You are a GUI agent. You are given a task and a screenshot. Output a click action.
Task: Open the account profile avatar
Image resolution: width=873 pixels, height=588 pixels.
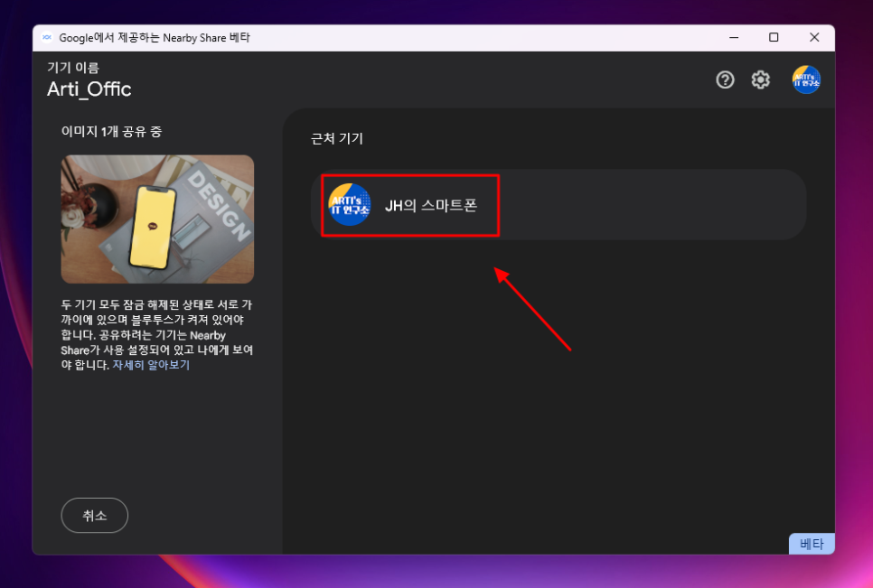(x=805, y=79)
